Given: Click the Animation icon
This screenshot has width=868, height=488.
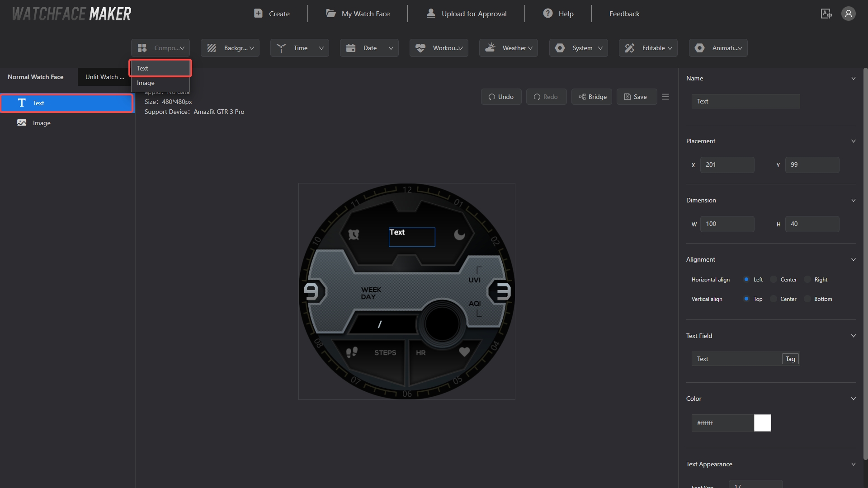Looking at the screenshot, I should pos(699,48).
